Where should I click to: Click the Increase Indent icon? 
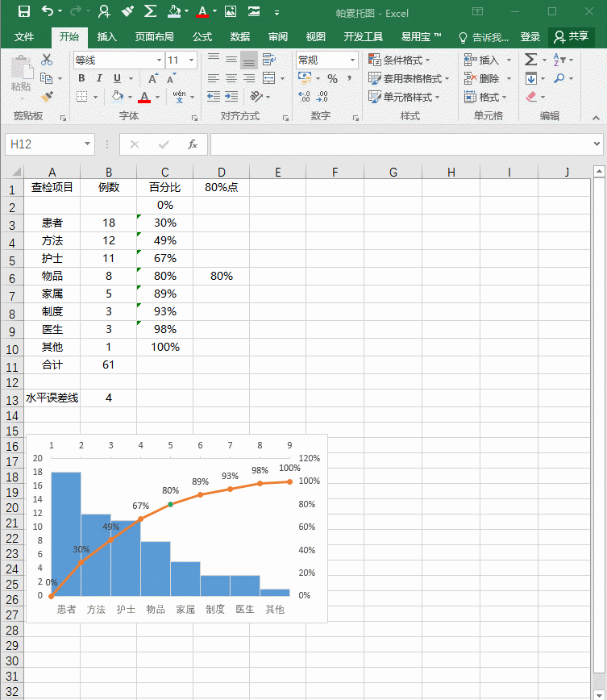pyautogui.click(x=231, y=97)
